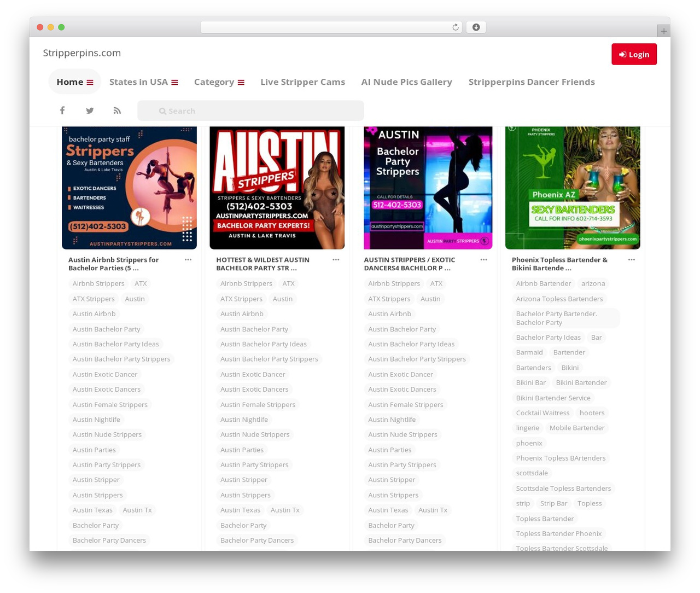
Task: Select the Airbnb Bartender tag
Action: [x=544, y=283]
